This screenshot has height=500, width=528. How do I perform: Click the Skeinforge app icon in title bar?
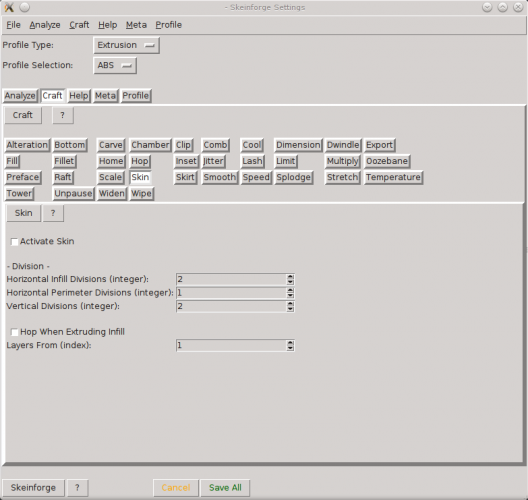point(9,7)
